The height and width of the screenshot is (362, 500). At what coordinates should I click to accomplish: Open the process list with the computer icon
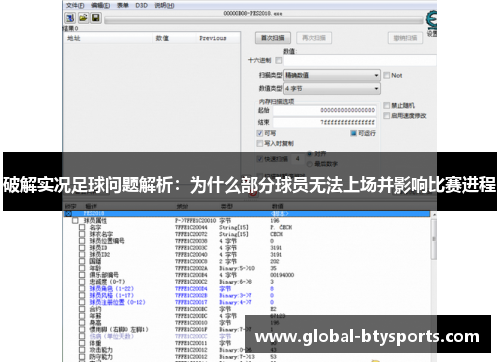point(70,18)
